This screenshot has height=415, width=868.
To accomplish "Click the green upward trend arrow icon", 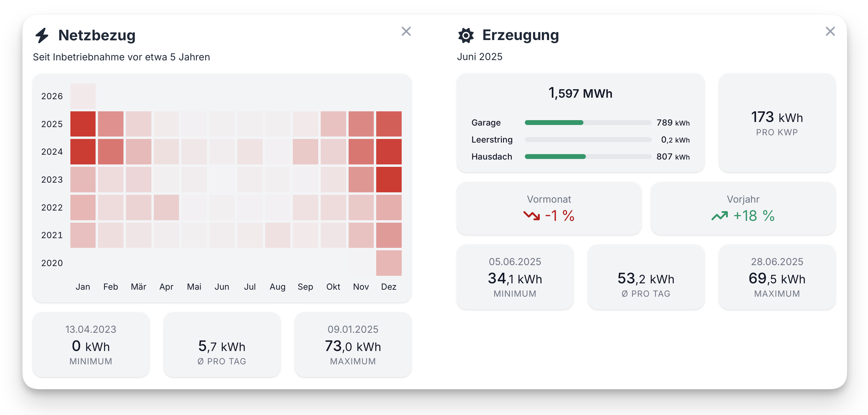I will (719, 216).
